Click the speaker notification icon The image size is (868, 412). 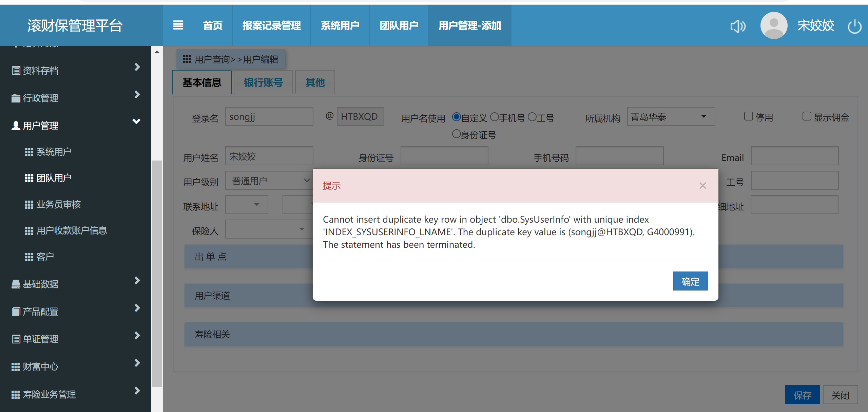click(x=738, y=26)
